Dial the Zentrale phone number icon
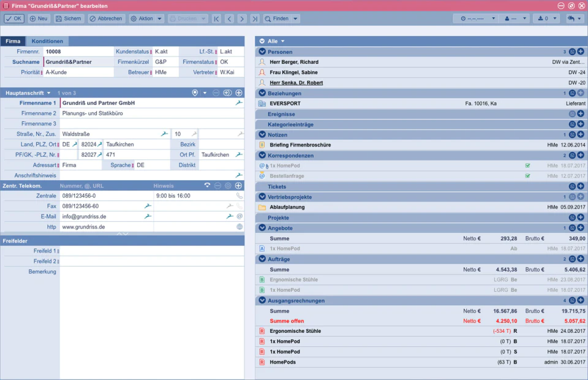The width and height of the screenshot is (588, 380). (x=239, y=196)
